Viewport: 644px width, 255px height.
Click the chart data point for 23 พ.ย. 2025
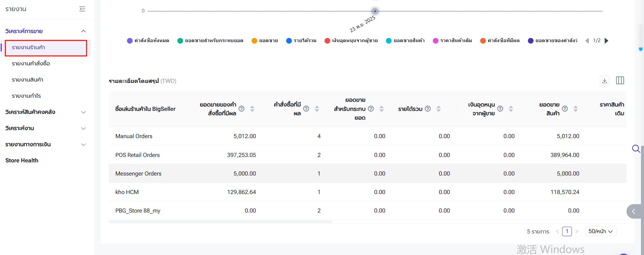point(375,11)
